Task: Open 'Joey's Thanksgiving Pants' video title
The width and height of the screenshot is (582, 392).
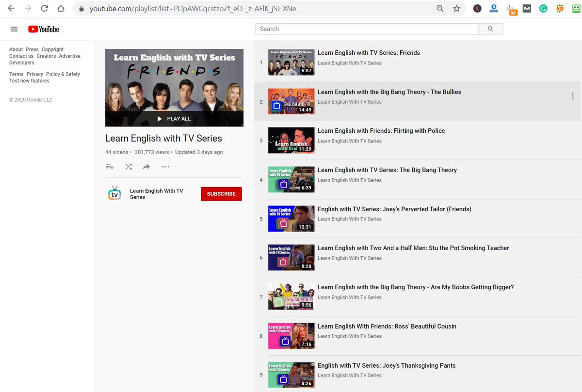Action: pos(387,366)
